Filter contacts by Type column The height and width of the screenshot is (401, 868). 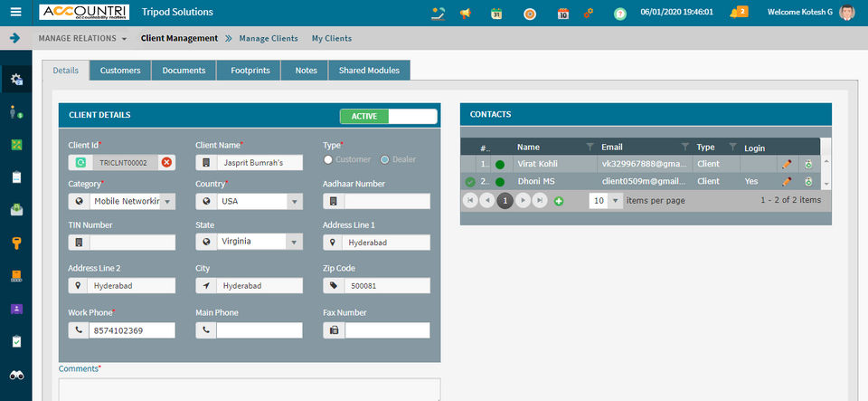point(733,147)
